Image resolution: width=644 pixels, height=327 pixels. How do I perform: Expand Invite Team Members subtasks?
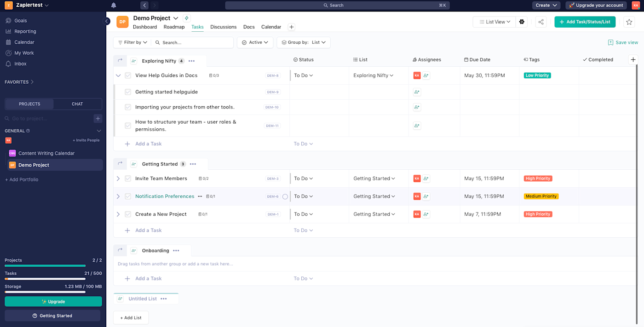coord(118,178)
